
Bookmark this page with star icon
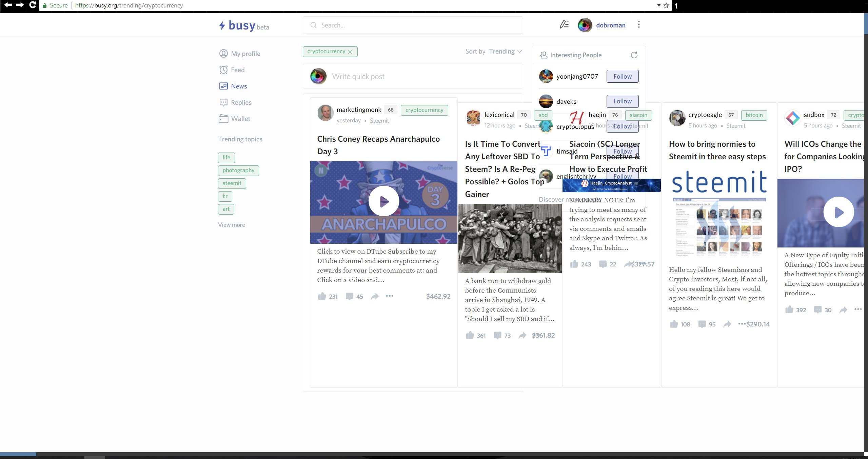click(666, 5)
